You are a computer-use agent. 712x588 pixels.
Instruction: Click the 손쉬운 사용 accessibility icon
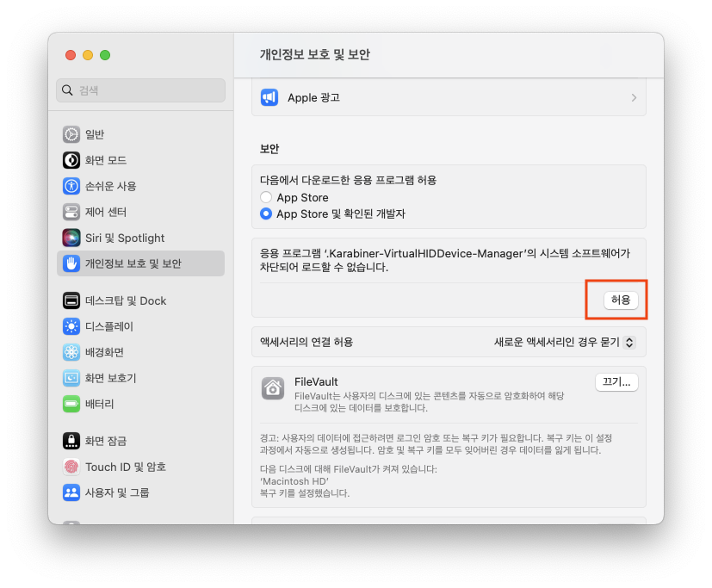point(71,186)
